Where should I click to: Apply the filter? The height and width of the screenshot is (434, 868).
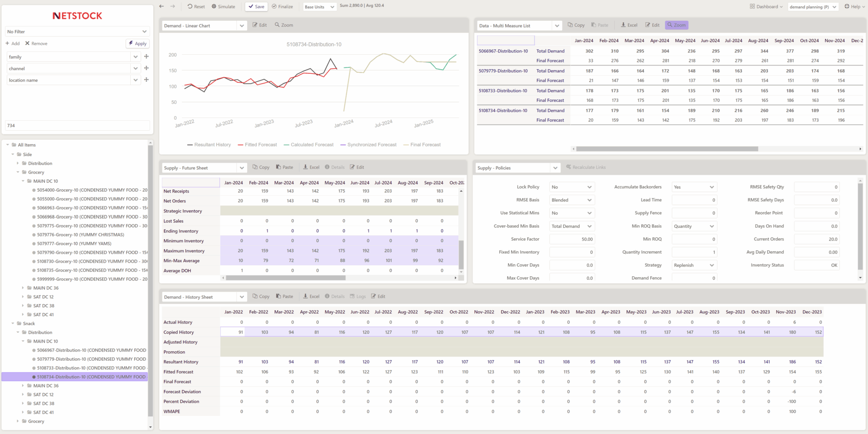click(137, 43)
